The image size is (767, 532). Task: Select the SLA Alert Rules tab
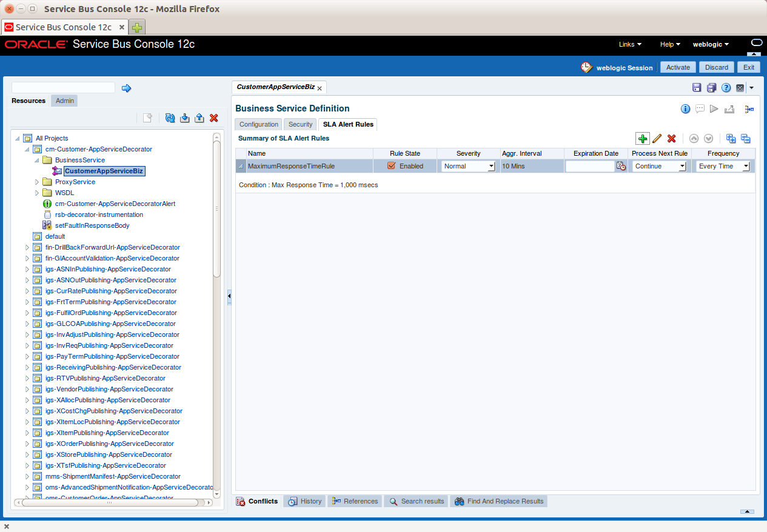[348, 124]
